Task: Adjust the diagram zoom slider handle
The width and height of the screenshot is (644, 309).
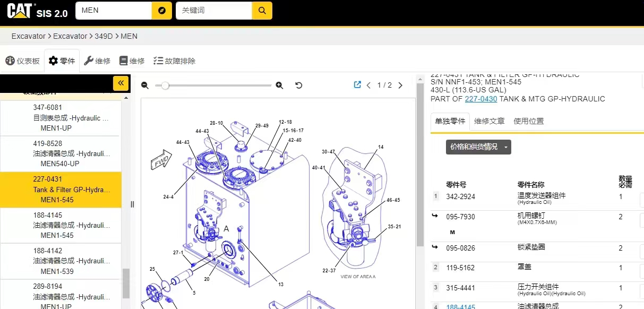Action: point(165,85)
